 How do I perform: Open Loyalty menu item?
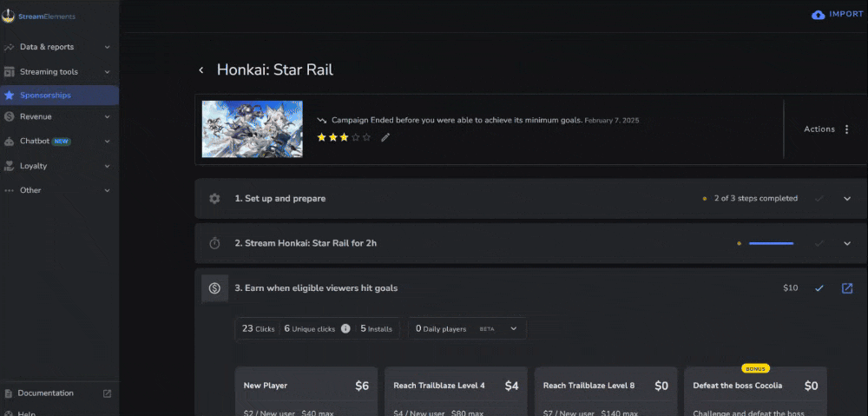59,166
